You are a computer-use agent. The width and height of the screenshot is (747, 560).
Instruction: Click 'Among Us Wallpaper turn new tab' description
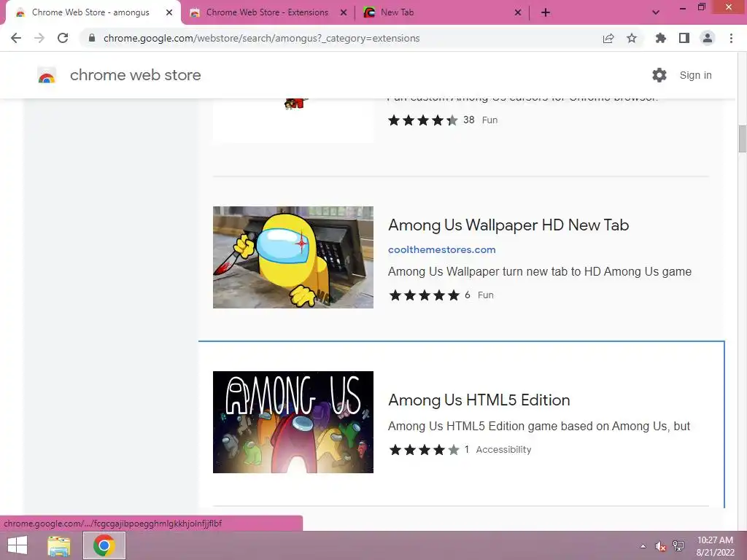pyautogui.click(x=539, y=271)
